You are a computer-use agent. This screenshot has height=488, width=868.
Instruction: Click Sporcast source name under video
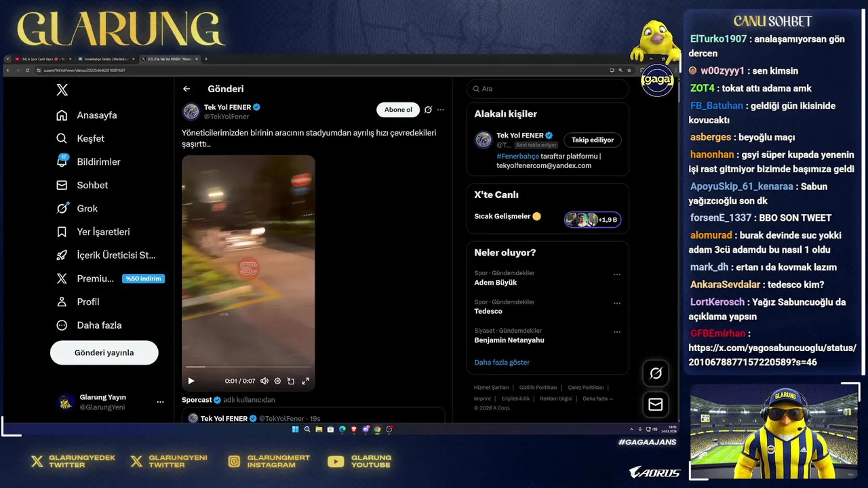[x=197, y=400]
